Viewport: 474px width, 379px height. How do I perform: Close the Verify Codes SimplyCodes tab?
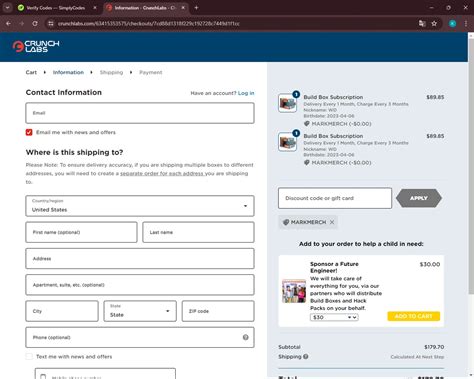click(95, 8)
